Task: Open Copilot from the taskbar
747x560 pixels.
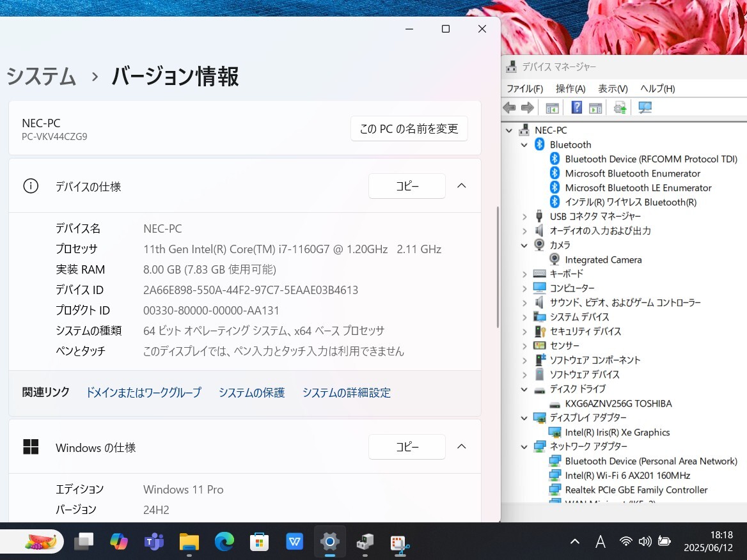Action: click(118, 542)
